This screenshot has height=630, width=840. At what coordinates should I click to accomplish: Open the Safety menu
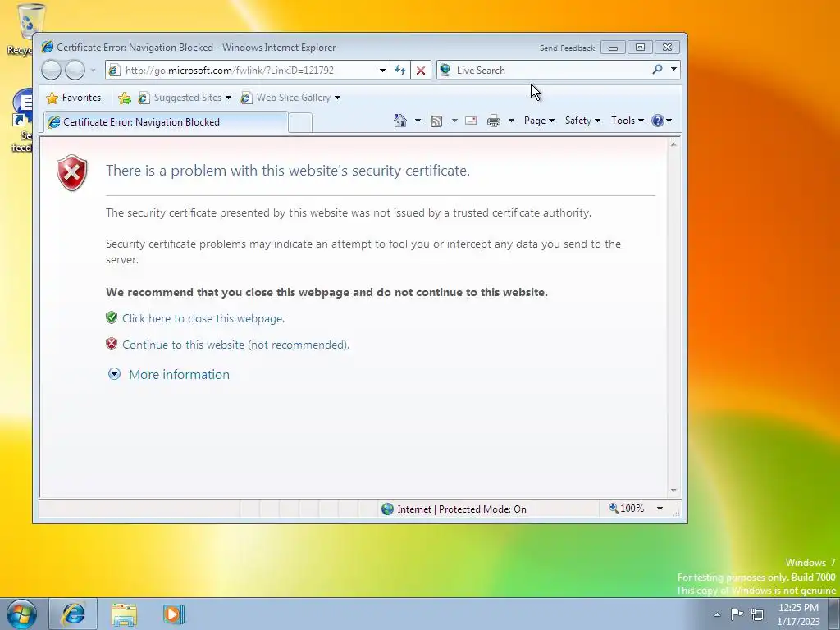click(x=583, y=121)
